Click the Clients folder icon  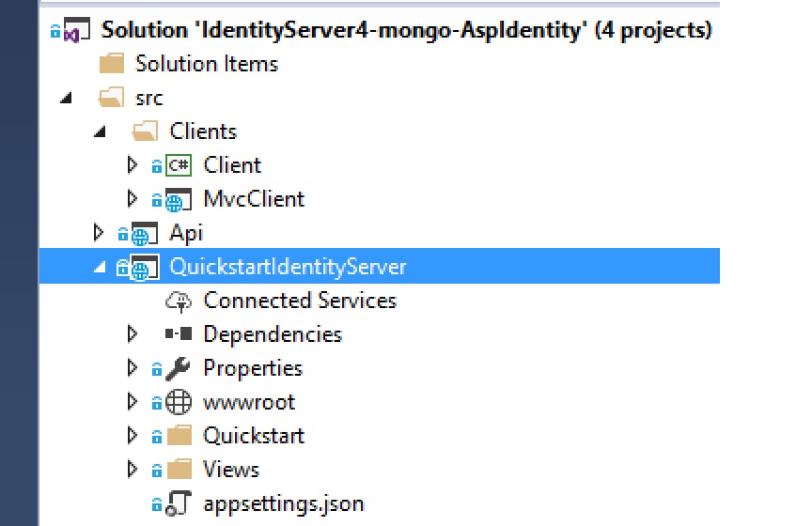145,131
